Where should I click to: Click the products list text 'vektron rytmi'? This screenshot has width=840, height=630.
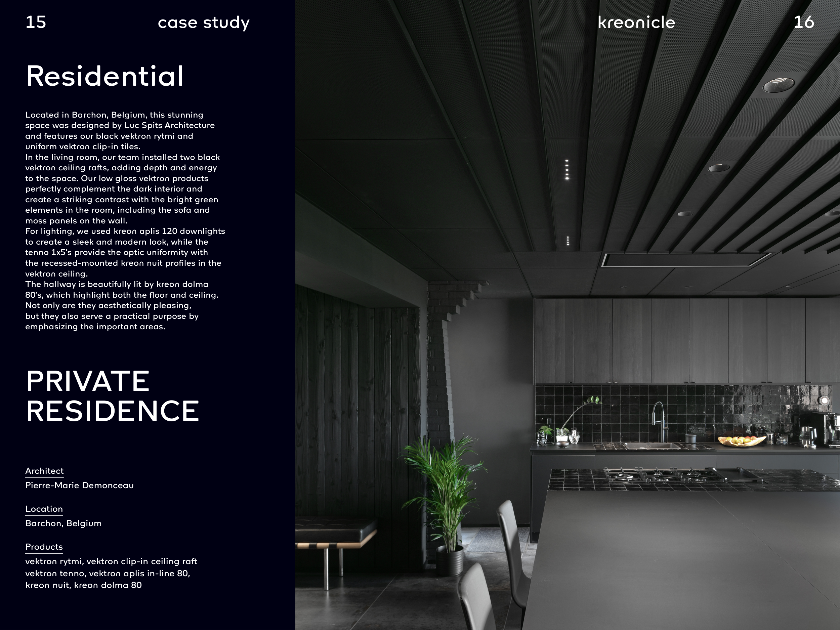coord(53,561)
